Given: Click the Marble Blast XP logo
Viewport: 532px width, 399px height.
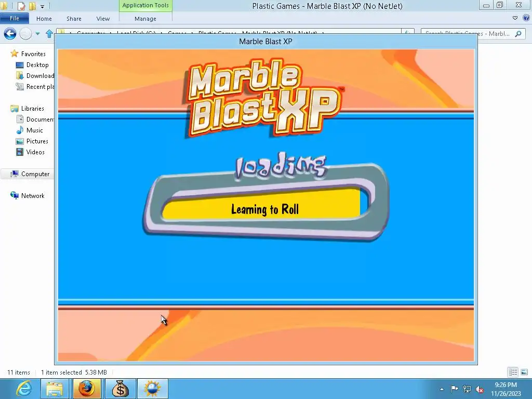Looking at the screenshot, I should (263, 97).
